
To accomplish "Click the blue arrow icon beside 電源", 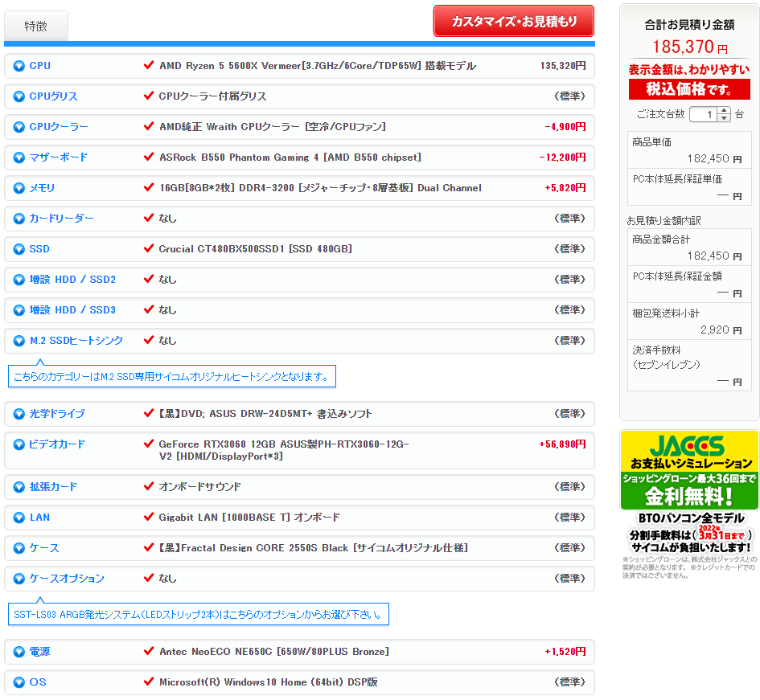I will coord(19,652).
